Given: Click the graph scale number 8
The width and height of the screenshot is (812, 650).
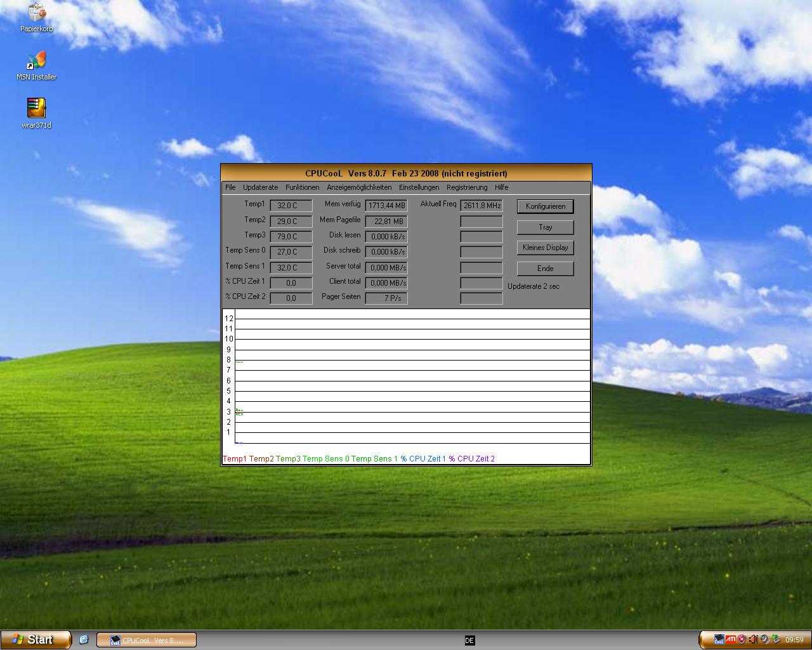Looking at the screenshot, I should tap(229, 360).
